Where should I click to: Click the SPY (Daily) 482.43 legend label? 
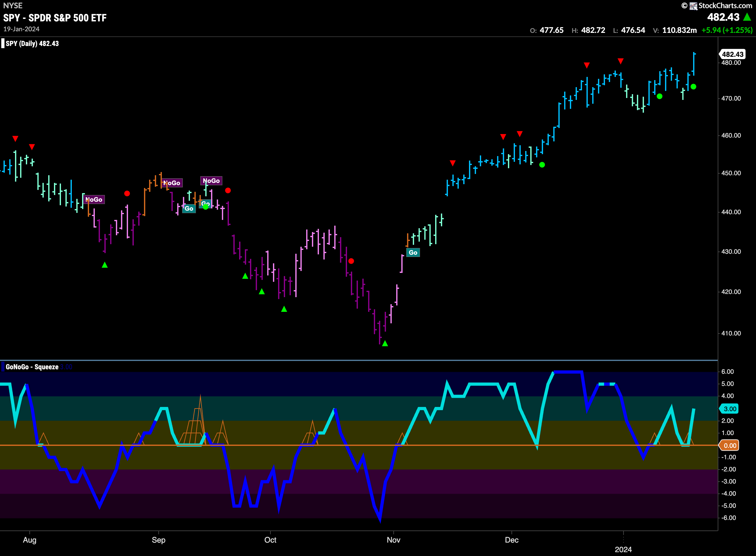(x=32, y=44)
